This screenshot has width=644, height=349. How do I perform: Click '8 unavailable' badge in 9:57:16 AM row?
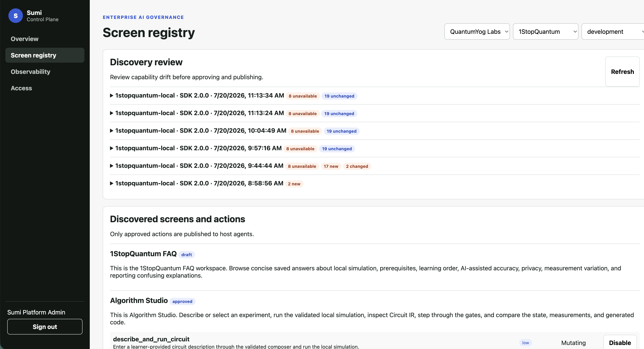point(300,149)
